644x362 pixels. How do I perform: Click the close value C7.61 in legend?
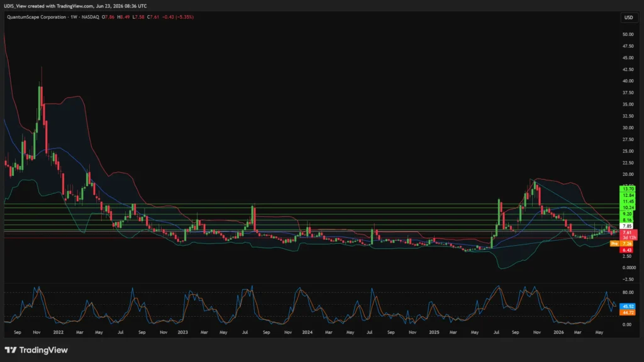153,17
